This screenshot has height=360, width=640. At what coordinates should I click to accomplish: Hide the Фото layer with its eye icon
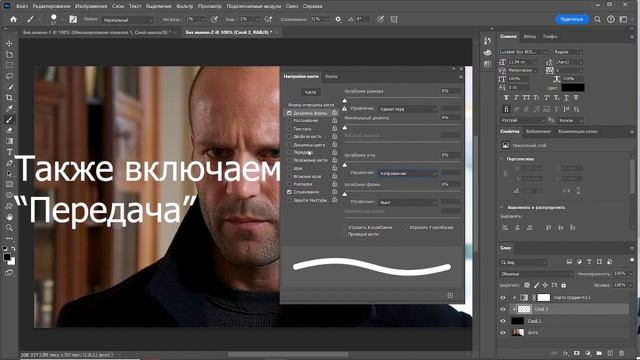click(x=503, y=332)
